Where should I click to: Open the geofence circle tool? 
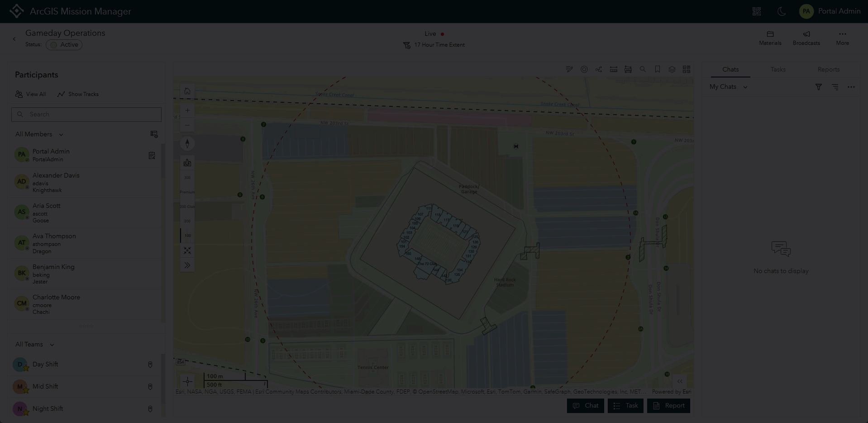584,69
